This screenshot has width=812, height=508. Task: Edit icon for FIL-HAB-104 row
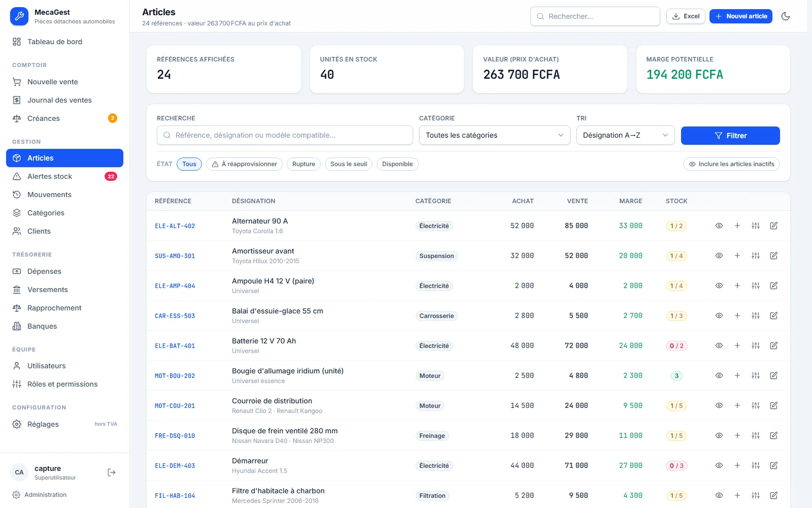coord(774,495)
